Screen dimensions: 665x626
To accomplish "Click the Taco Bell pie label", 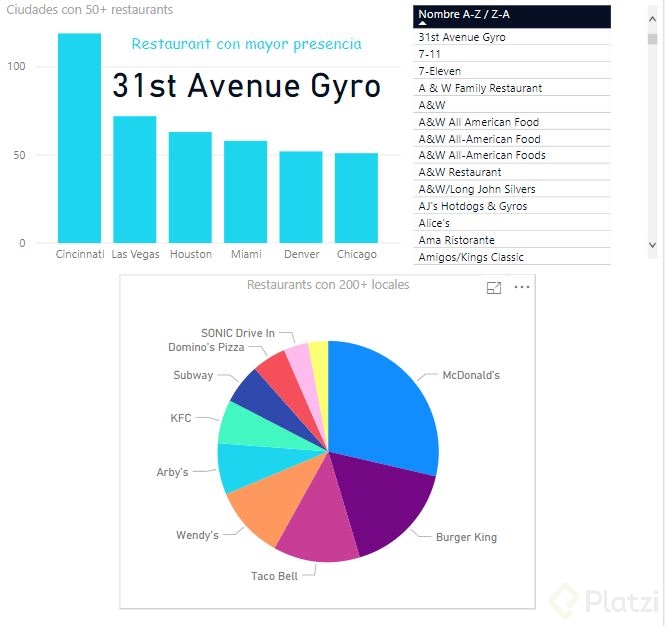I will (274, 576).
